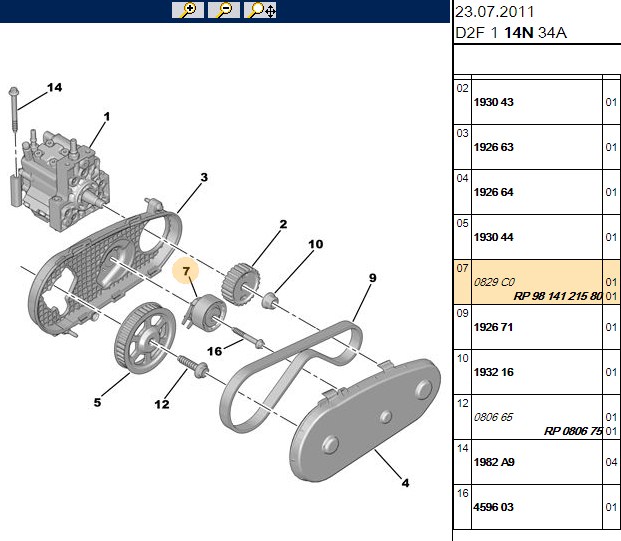Select row reference 02 in parts table
This screenshot has width=621, height=541.
pos(462,88)
